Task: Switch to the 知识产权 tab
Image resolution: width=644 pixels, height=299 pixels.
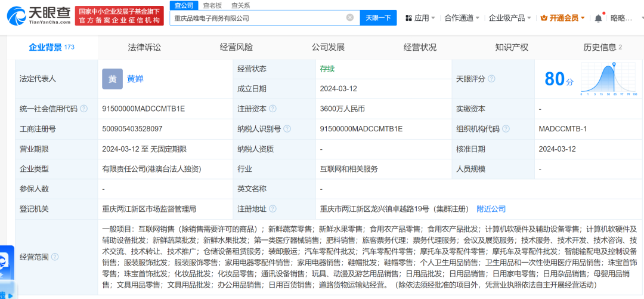Action: click(512, 47)
